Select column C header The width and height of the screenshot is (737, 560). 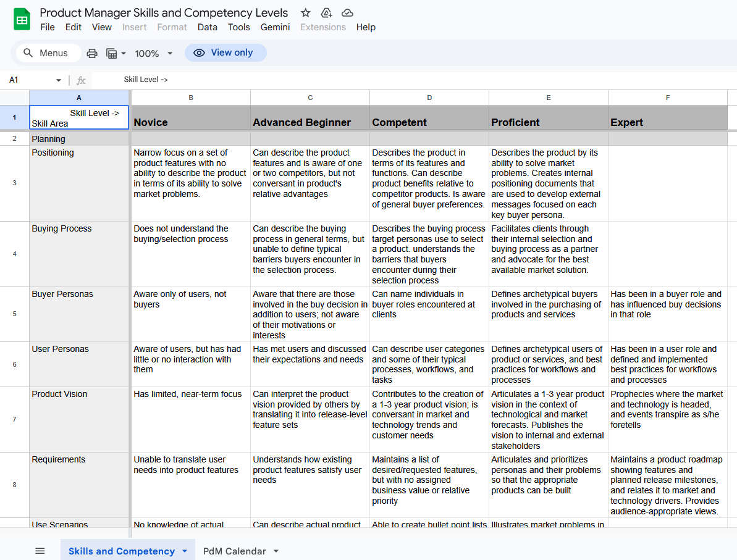(x=310, y=98)
